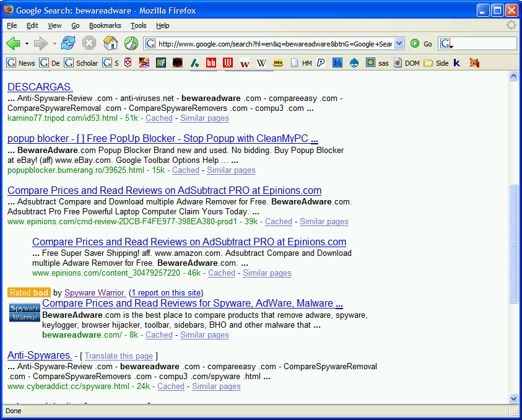Open the Anti-Spywares. result link

40,356
